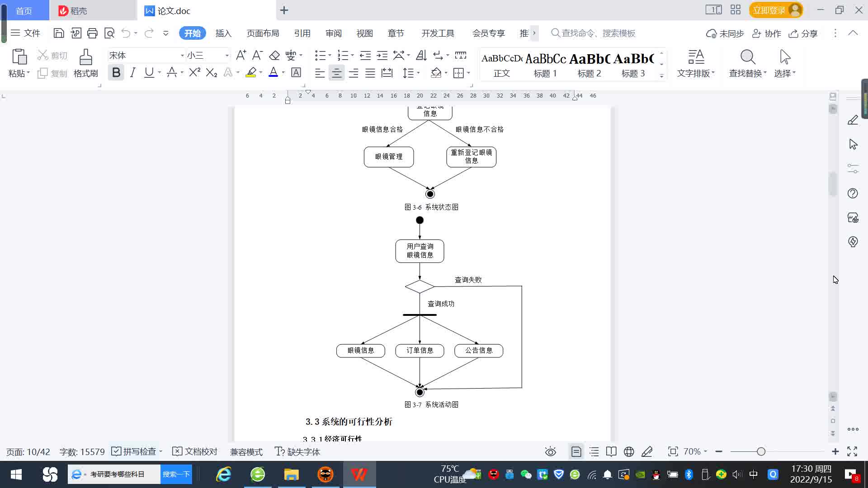Switch to reading view book icon
Image resolution: width=868 pixels, height=488 pixels.
tap(611, 451)
